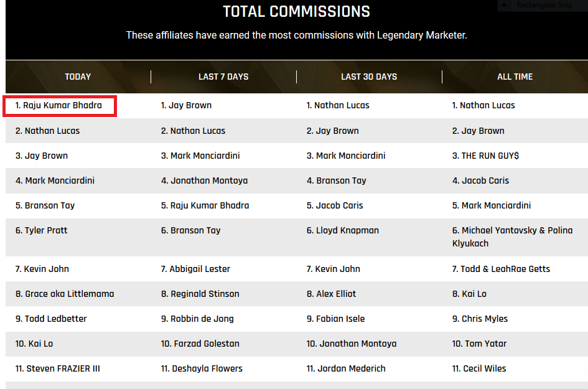
Task: Click Abbigail Lester in Last 7 Days
Action: (x=195, y=269)
